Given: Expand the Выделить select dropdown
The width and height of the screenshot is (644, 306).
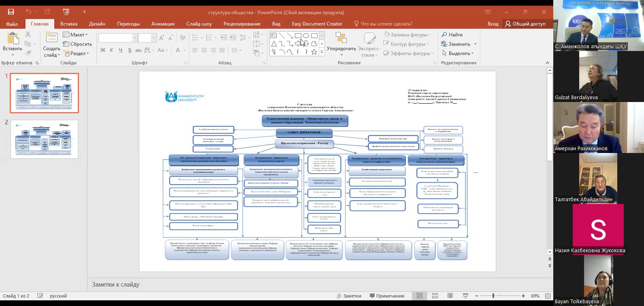Looking at the screenshot, I should pos(458,53).
